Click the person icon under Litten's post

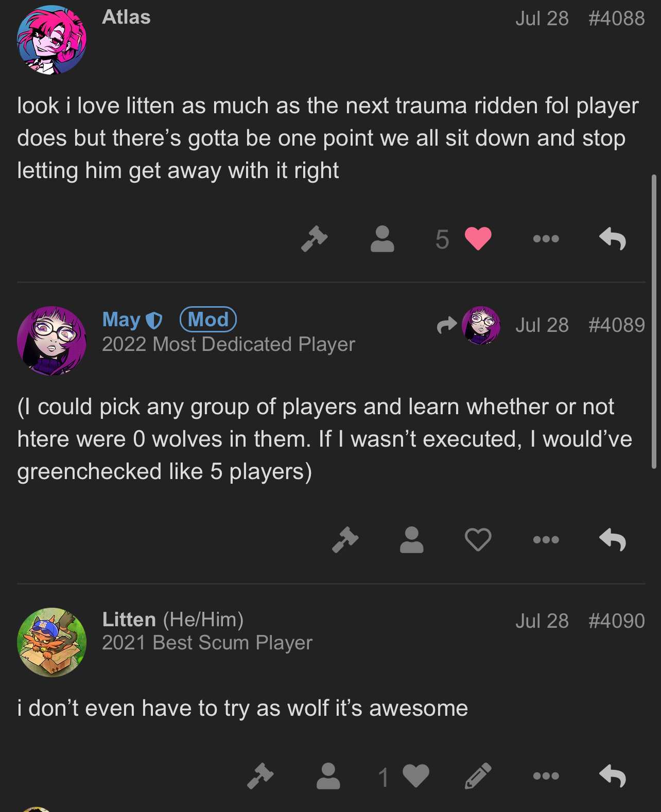point(328,776)
